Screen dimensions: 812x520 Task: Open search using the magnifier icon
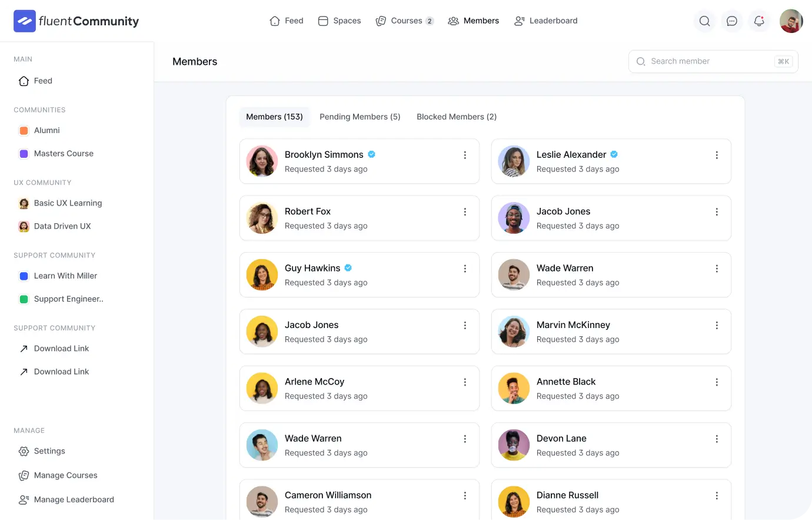(704, 21)
